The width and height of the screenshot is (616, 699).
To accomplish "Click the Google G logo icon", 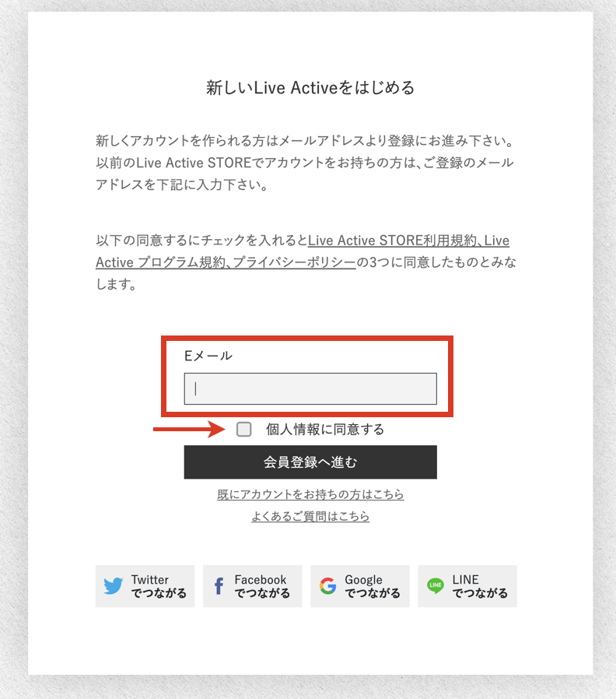I will click(327, 586).
